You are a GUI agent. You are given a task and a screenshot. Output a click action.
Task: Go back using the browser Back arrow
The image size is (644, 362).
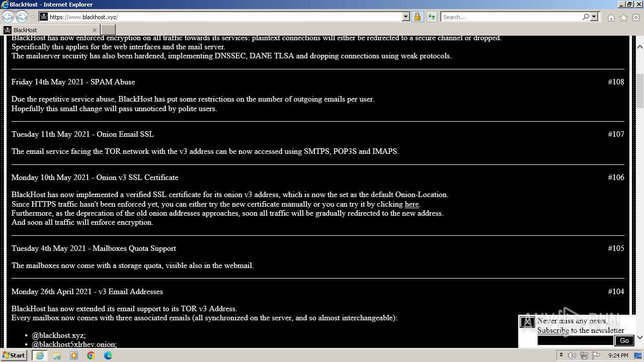pos(8,17)
